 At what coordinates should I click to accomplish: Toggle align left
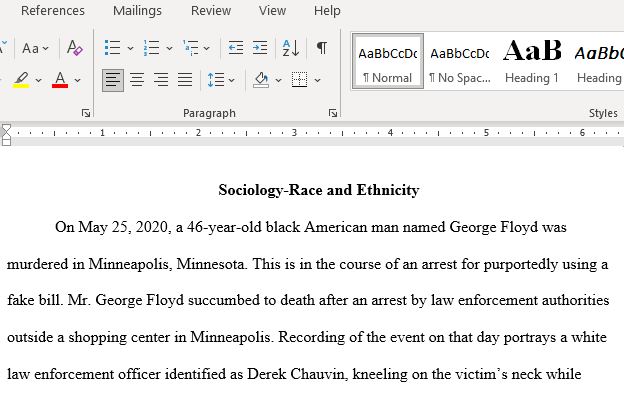tap(113, 80)
